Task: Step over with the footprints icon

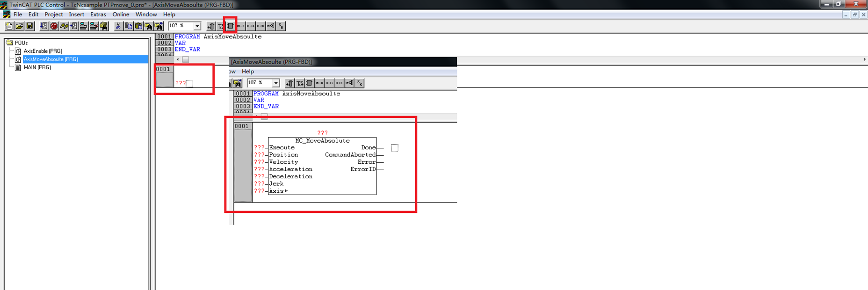Action: pos(64,26)
